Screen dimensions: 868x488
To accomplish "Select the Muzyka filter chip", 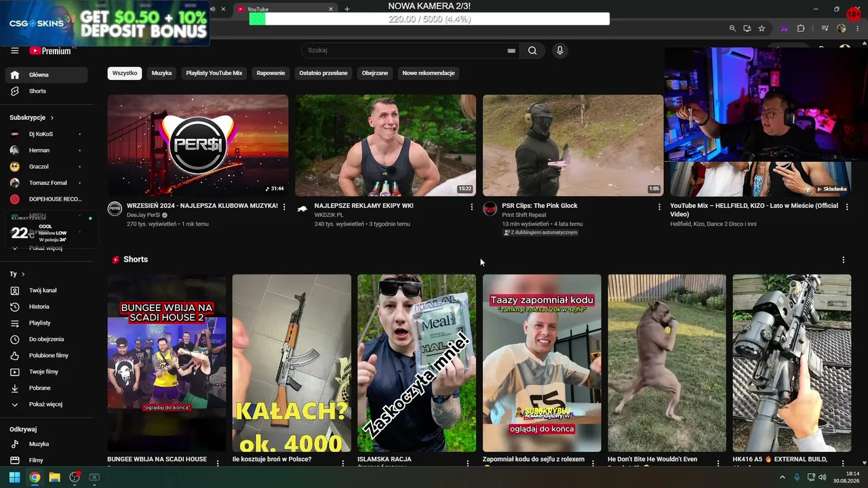I will [161, 73].
